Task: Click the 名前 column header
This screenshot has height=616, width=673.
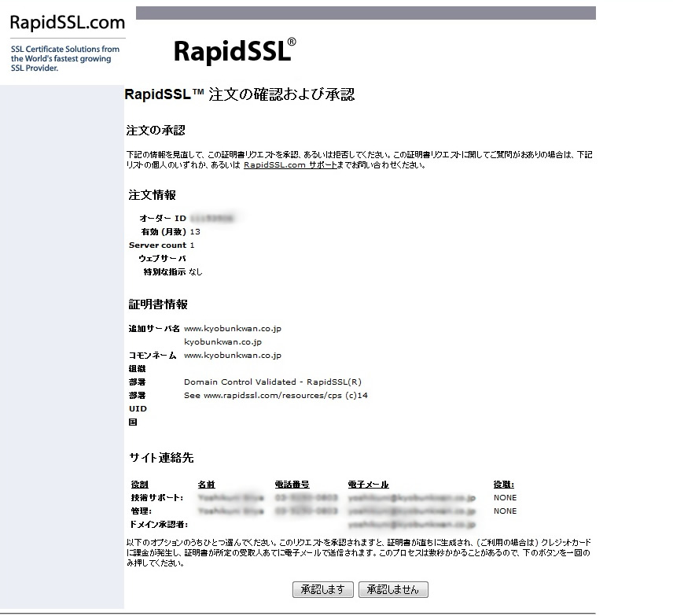Action: click(x=206, y=485)
